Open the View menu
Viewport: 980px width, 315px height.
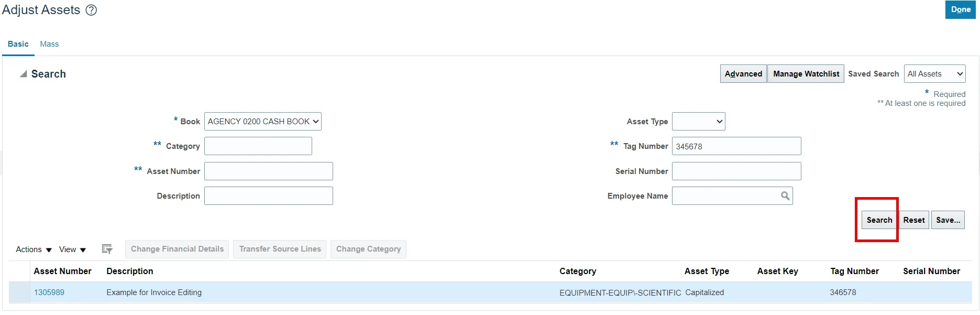pyautogui.click(x=72, y=249)
